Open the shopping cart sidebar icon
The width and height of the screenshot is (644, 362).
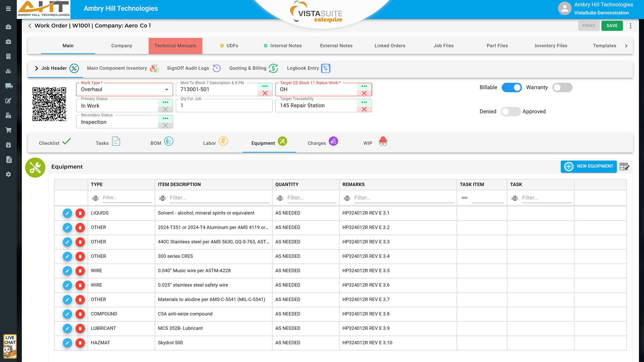[x=8, y=130]
